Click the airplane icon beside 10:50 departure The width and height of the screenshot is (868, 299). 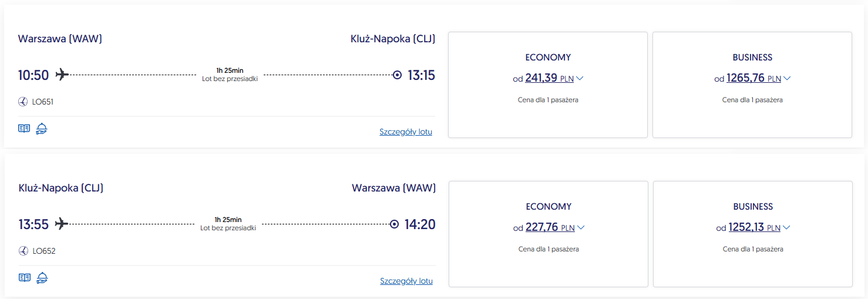(x=62, y=75)
